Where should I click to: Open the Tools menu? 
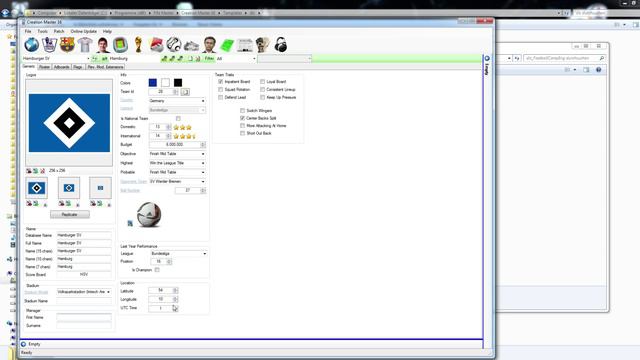(42, 31)
